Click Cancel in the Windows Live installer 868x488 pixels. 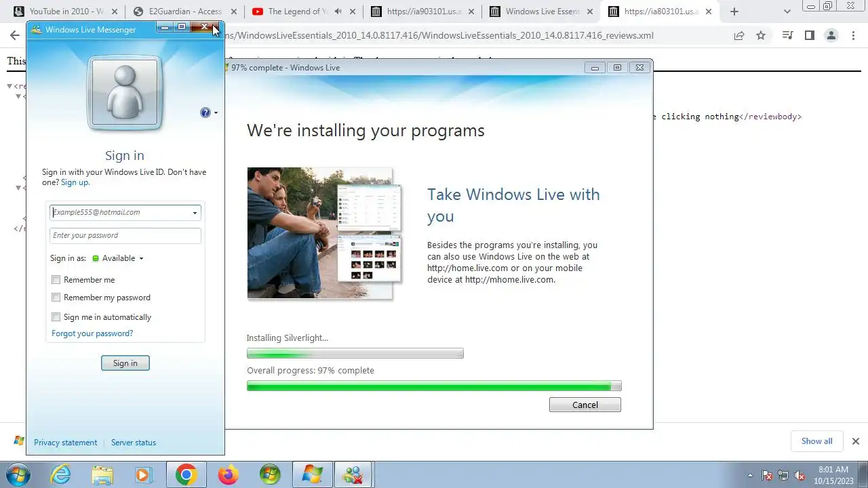click(585, 405)
